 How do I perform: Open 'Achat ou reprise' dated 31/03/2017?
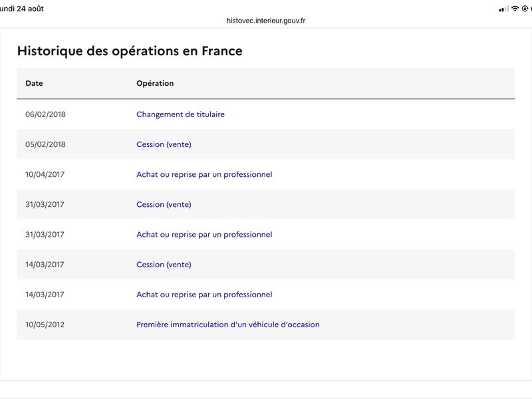point(204,235)
